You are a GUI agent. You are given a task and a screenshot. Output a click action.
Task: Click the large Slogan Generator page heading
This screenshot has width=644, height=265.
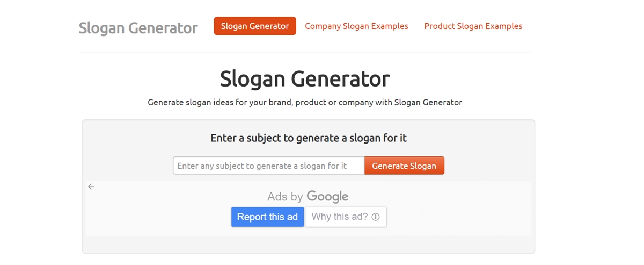[304, 79]
